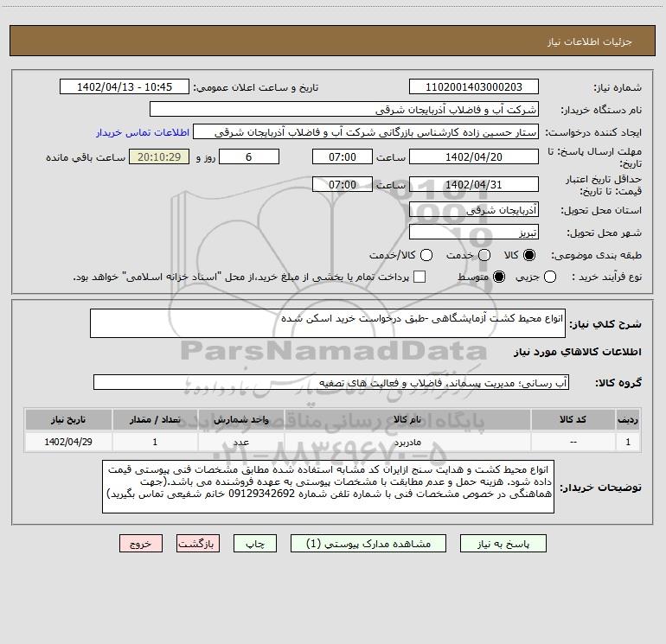Select the کالا radio button
The image size is (666, 644).
point(529,255)
